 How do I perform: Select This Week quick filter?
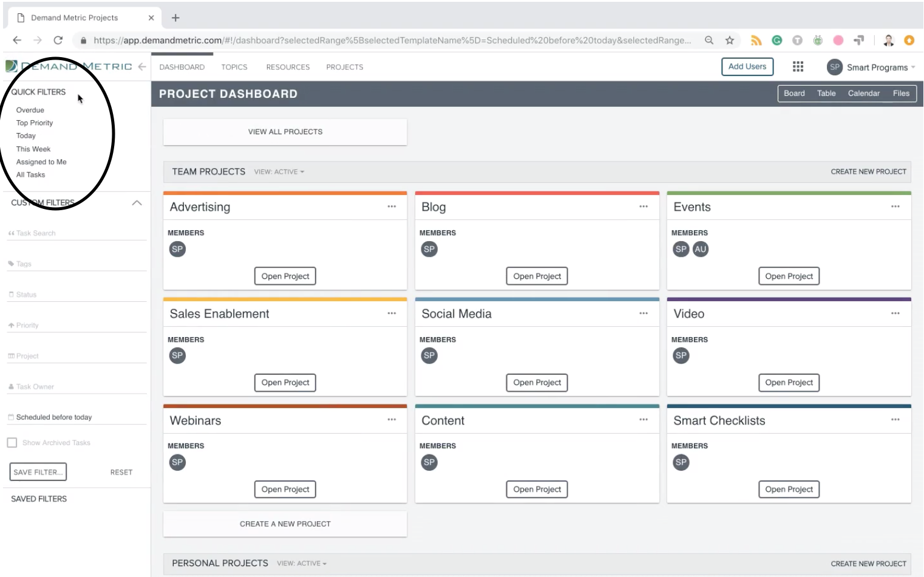pos(33,149)
